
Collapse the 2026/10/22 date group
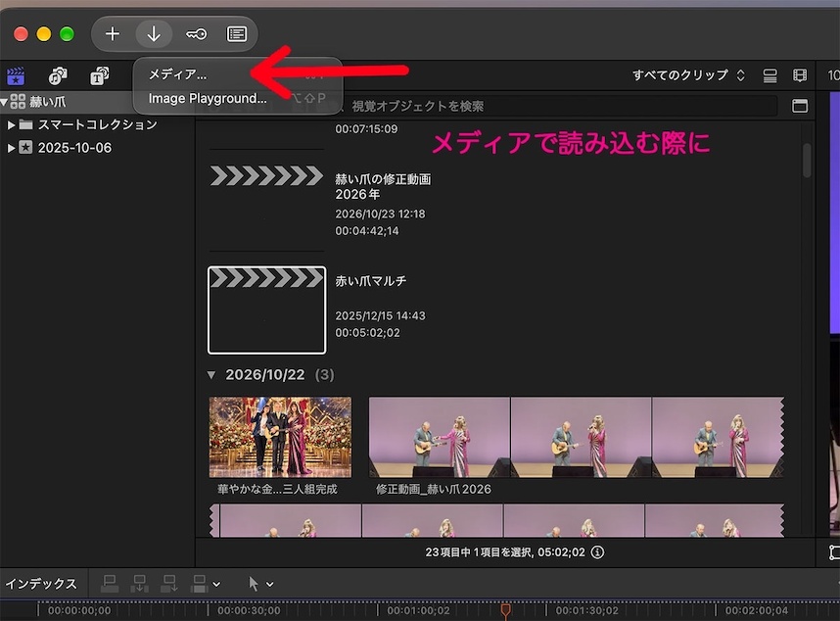(211, 375)
